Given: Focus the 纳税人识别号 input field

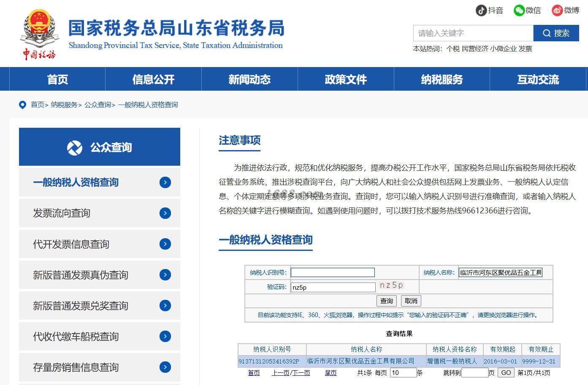Looking at the screenshot, I should tap(333, 272).
